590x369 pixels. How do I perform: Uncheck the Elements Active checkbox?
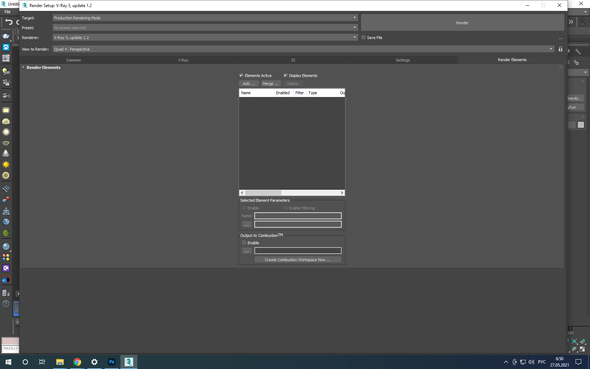pyautogui.click(x=241, y=75)
